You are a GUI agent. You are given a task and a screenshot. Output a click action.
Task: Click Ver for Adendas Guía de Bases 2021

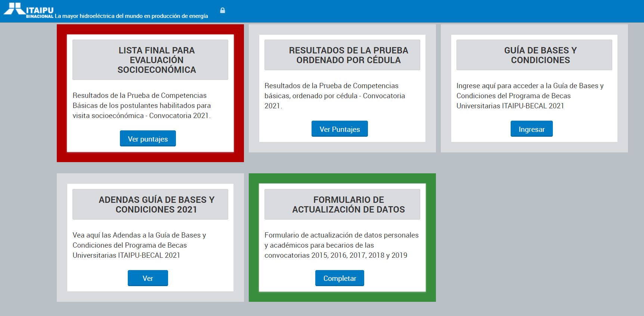pyautogui.click(x=148, y=278)
